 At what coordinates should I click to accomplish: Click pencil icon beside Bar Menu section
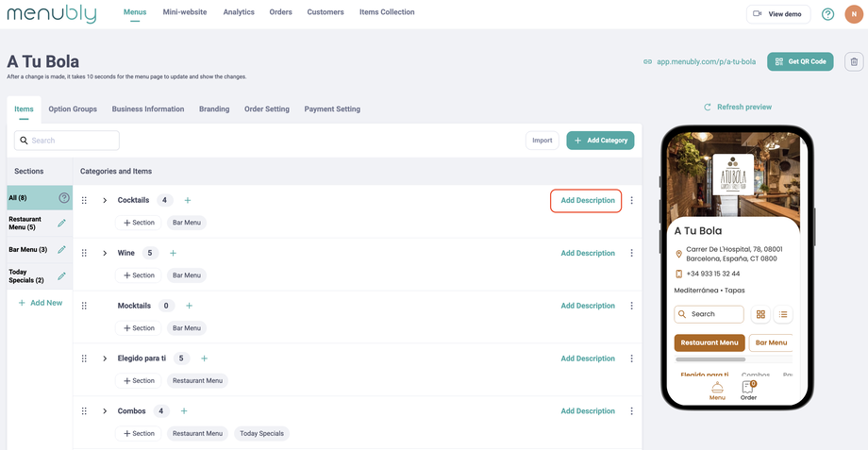click(x=61, y=250)
